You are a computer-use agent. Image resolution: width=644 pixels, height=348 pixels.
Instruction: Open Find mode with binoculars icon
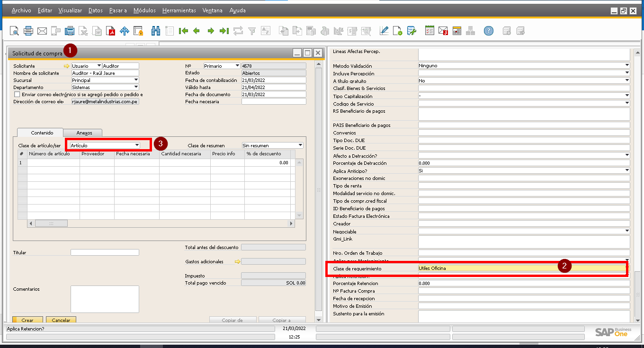click(156, 31)
